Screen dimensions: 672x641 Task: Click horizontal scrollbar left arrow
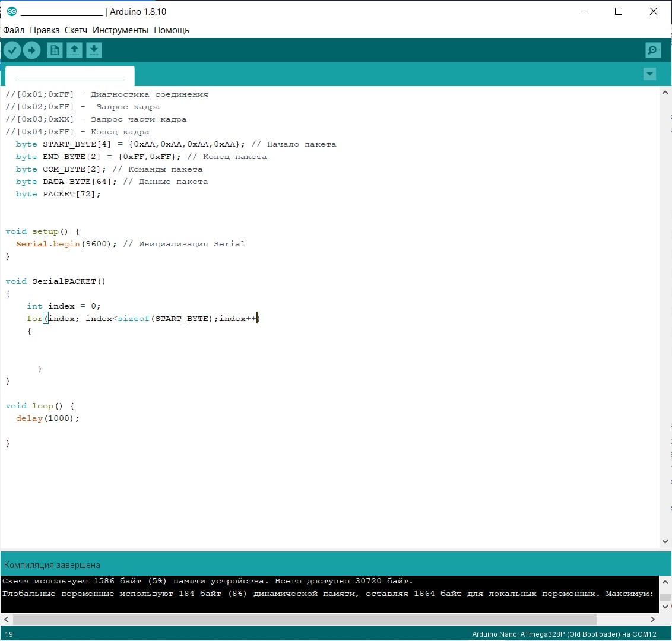point(7,619)
